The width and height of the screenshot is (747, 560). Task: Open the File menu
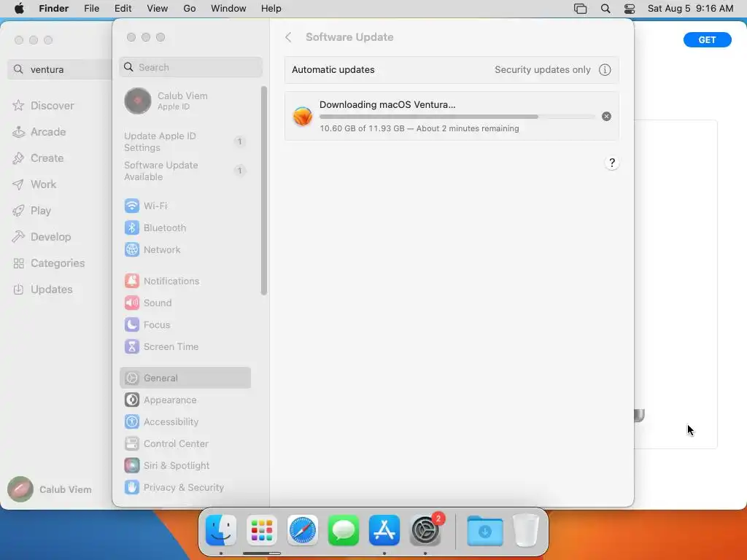pyautogui.click(x=91, y=9)
